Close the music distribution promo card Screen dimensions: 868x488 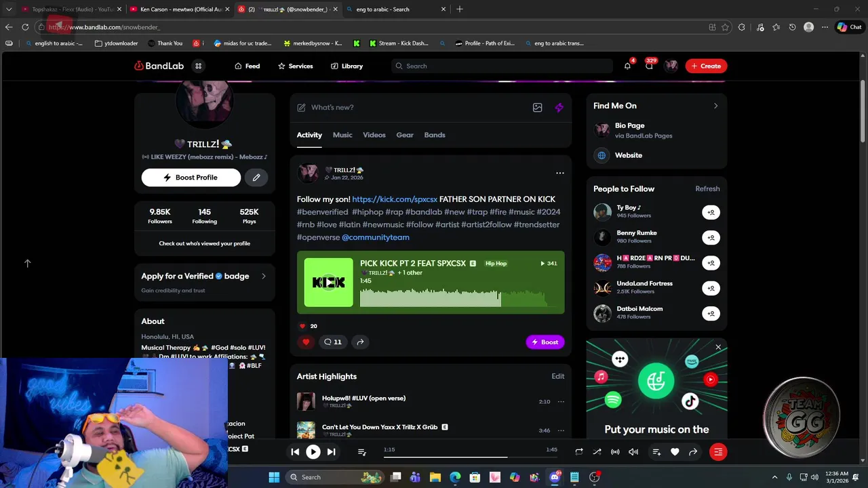pyautogui.click(x=718, y=347)
